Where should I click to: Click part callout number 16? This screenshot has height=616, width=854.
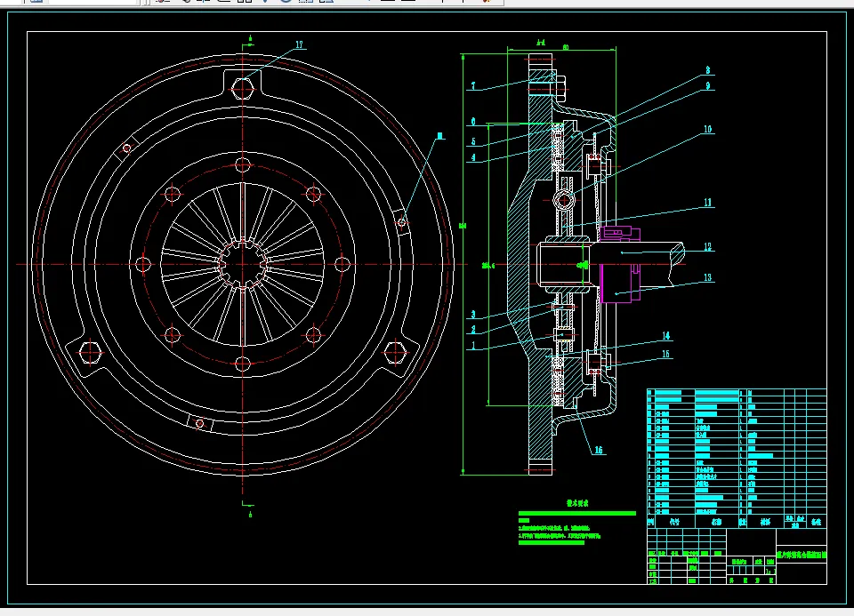[x=598, y=450]
